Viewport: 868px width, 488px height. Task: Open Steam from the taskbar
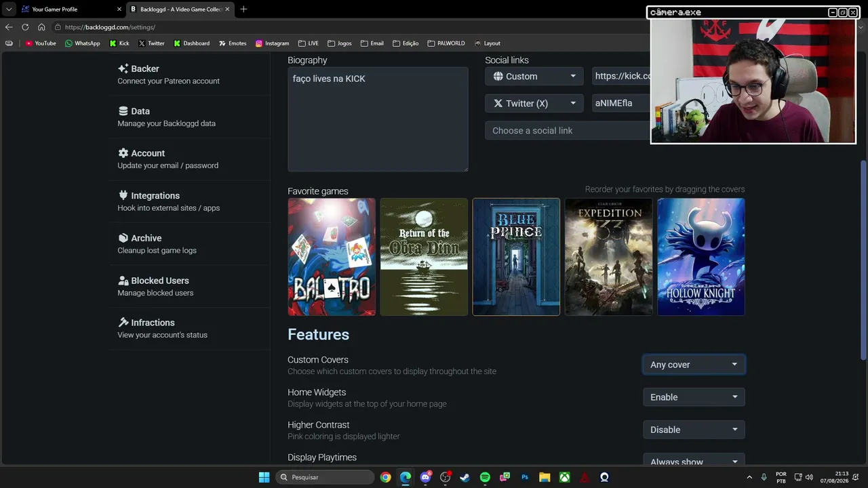click(x=465, y=477)
